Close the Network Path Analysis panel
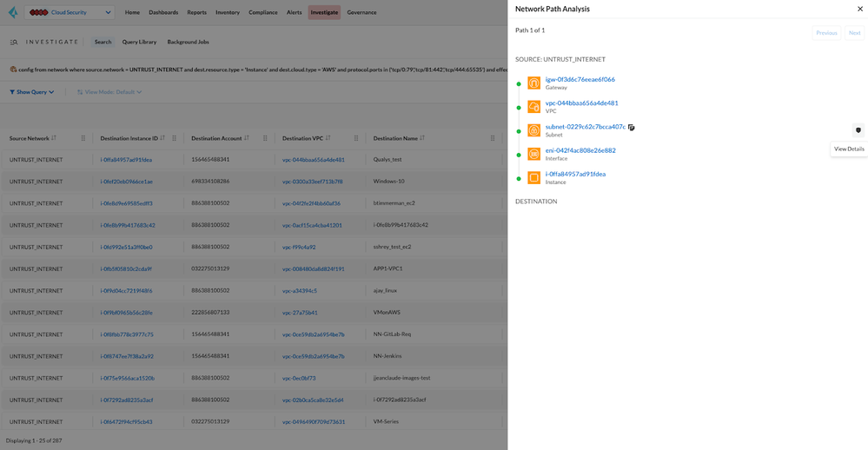868x450 pixels. click(x=859, y=9)
